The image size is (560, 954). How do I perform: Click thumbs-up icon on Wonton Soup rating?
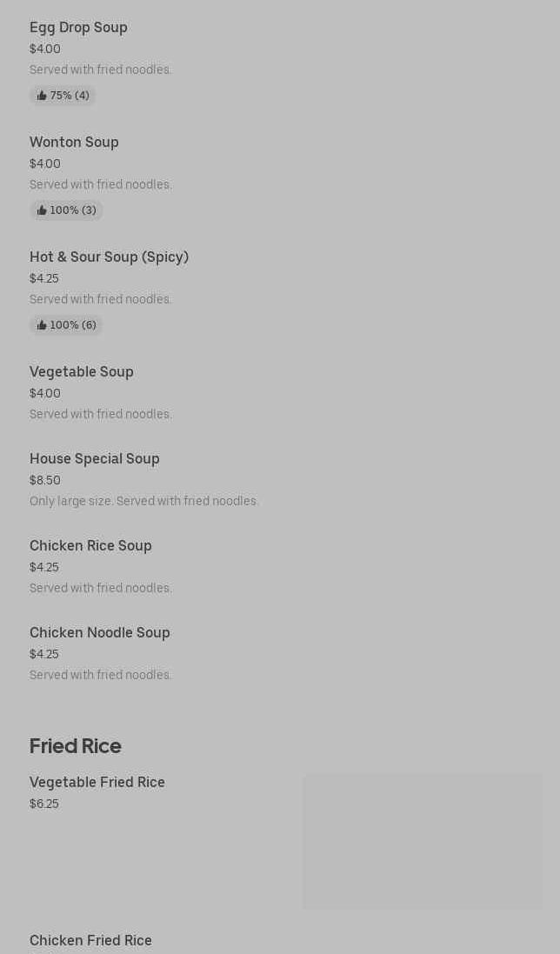(42, 210)
